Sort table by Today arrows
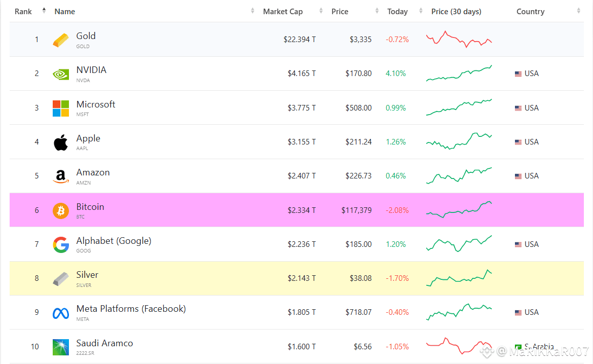The height and width of the screenshot is (364, 593). point(421,11)
